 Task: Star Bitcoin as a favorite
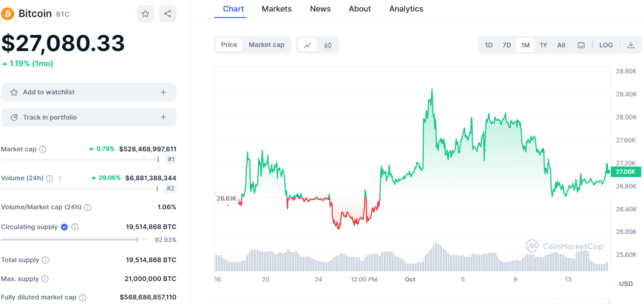146,14
